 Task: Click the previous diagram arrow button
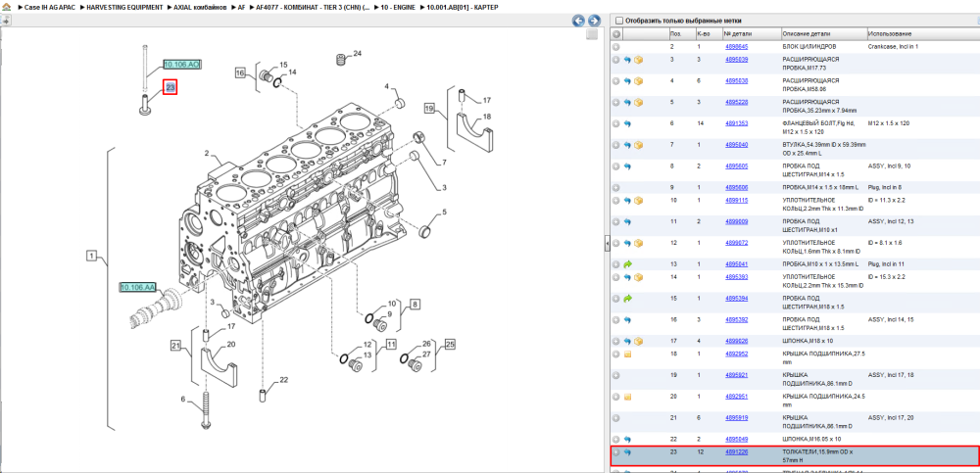click(579, 21)
